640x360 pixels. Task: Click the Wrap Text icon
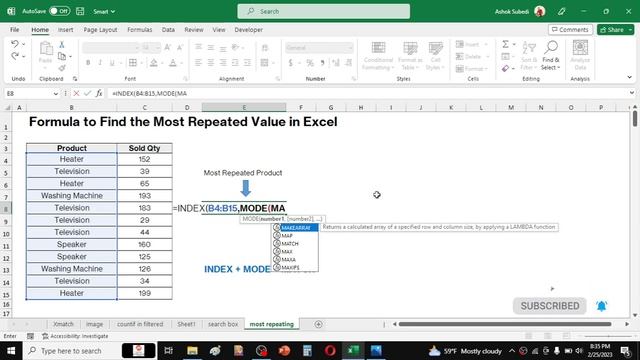point(265,48)
